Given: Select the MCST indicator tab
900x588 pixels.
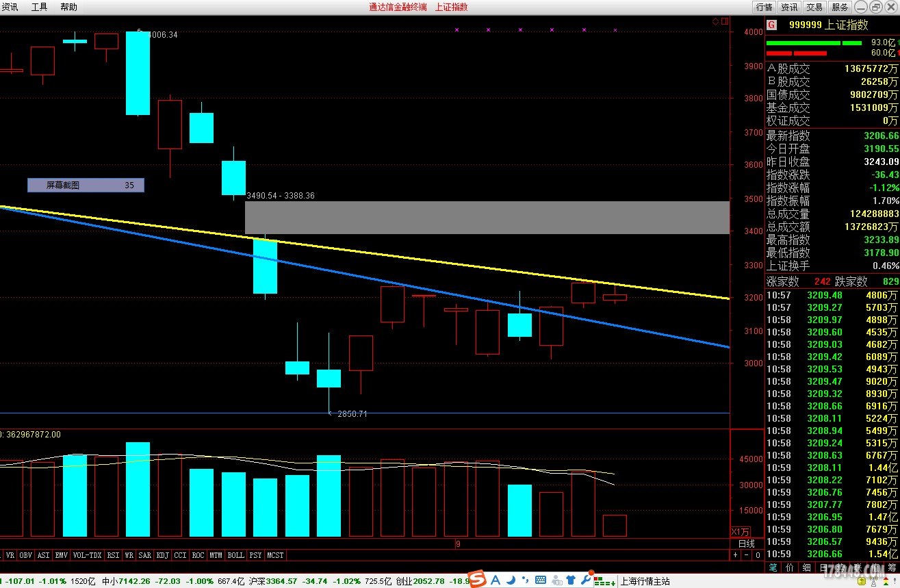Looking at the screenshot, I should coord(275,555).
